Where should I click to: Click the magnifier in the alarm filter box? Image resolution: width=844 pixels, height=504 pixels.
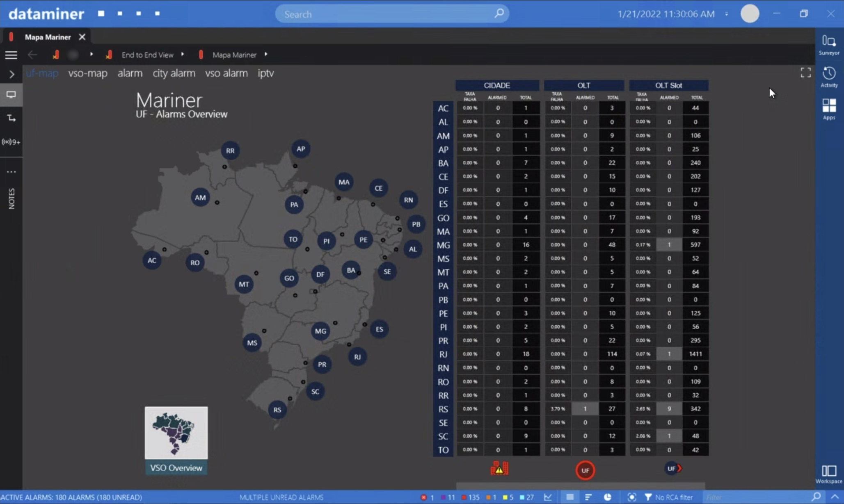pyautogui.click(x=816, y=497)
